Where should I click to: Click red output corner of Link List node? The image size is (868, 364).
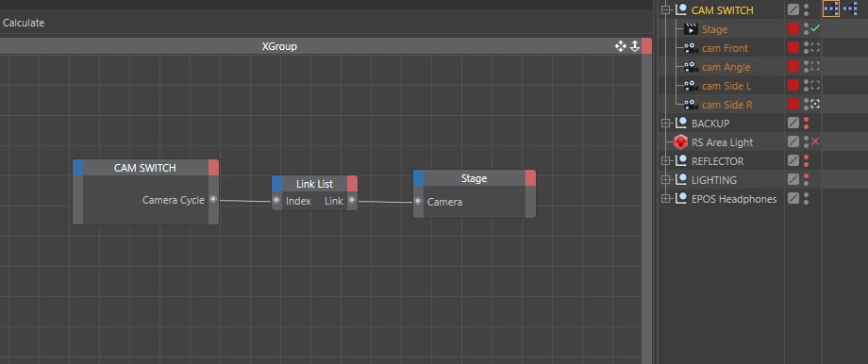pyautogui.click(x=352, y=184)
